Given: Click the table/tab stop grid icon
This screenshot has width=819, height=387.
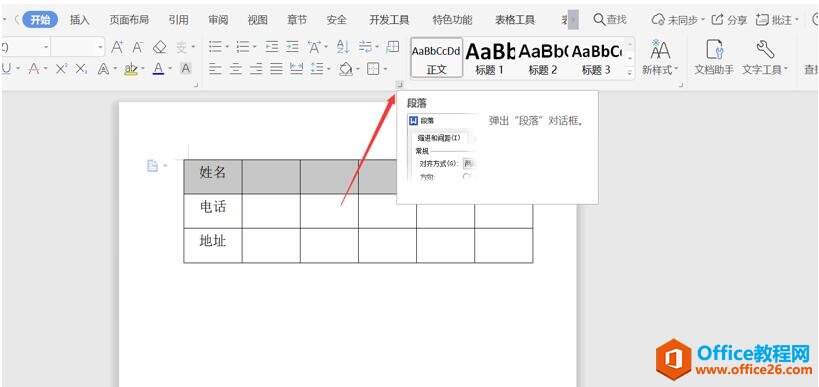Looking at the screenshot, I should pyautogui.click(x=393, y=47).
